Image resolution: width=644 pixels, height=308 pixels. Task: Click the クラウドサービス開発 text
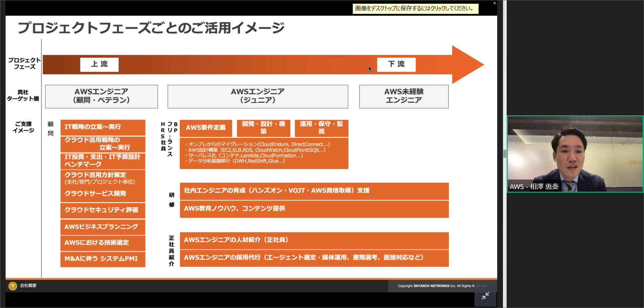click(95, 193)
